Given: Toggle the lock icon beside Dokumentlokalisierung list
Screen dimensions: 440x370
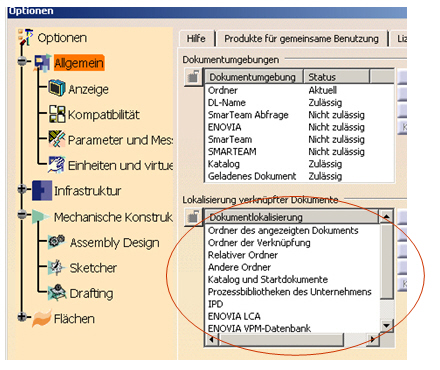Looking at the screenshot, I should coord(193,217).
